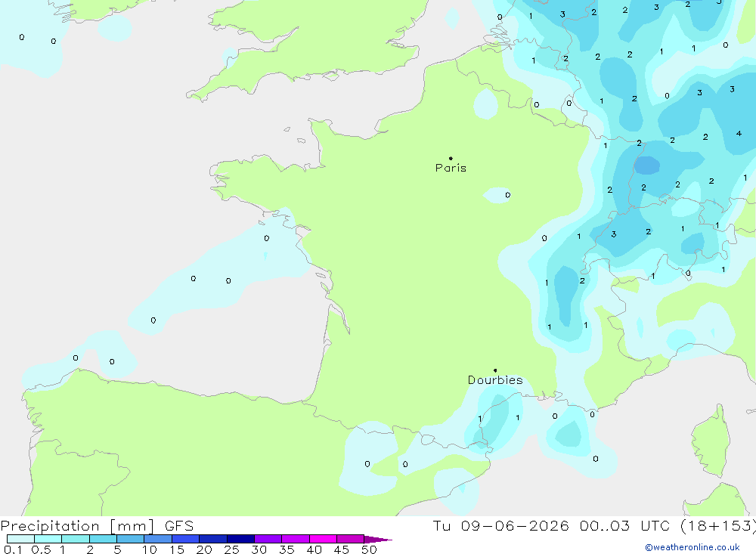Click the Paris city label
Viewport: 756px width, 554px height.
tap(451, 168)
